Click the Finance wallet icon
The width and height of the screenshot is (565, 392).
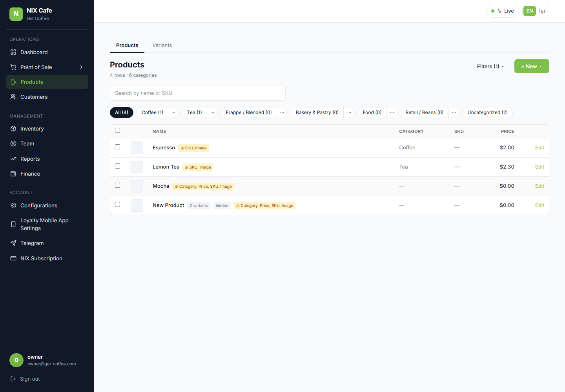(x=13, y=174)
